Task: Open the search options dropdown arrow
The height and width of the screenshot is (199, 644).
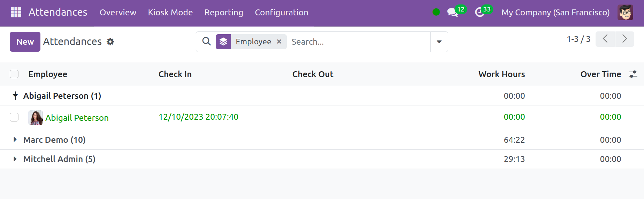Action: point(439,42)
